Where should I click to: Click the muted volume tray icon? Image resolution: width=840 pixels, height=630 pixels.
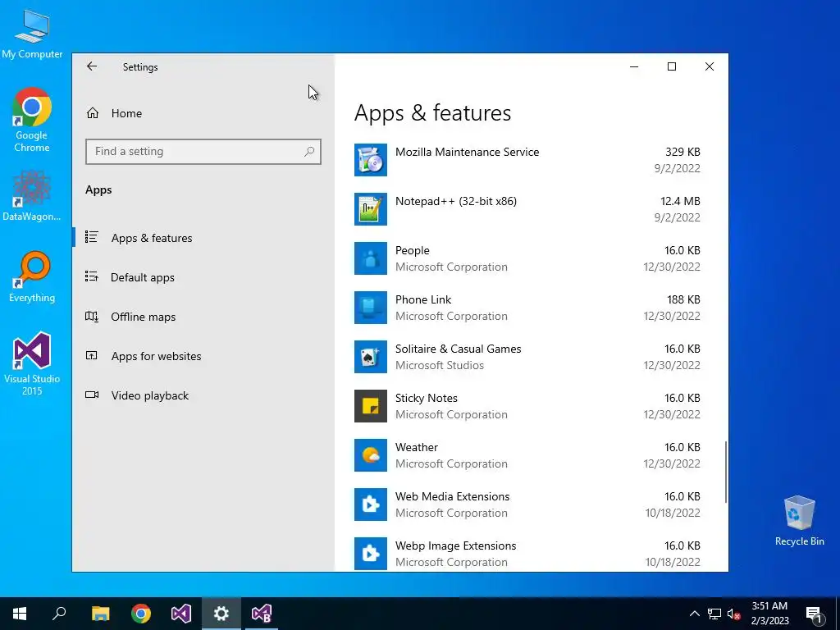click(x=733, y=614)
